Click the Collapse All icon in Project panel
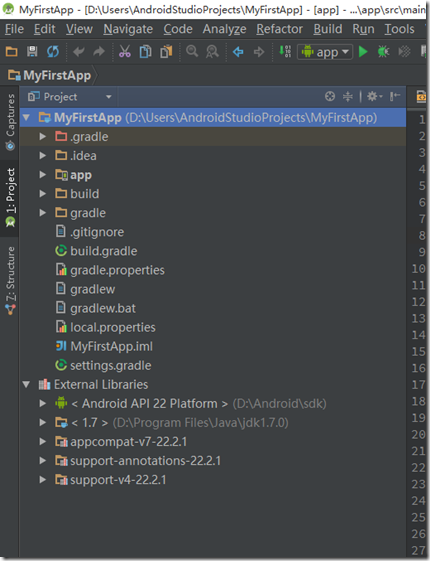The height and width of the screenshot is (561, 430). click(347, 96)
